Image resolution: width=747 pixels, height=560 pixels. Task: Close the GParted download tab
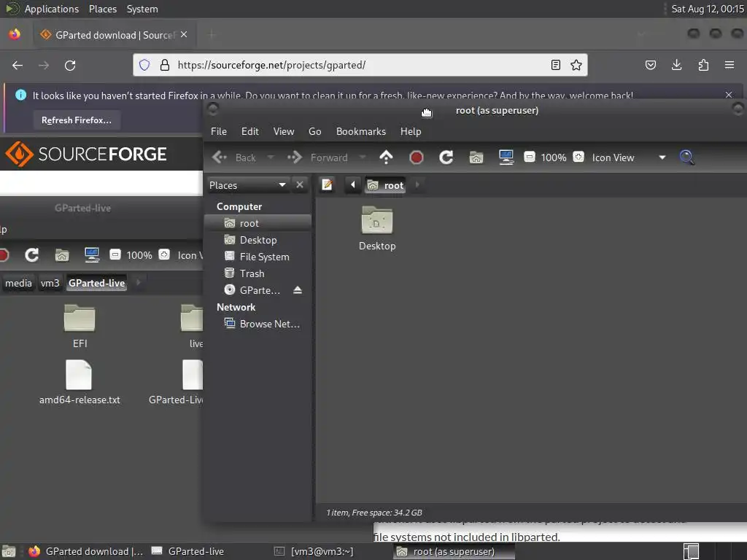184,35
